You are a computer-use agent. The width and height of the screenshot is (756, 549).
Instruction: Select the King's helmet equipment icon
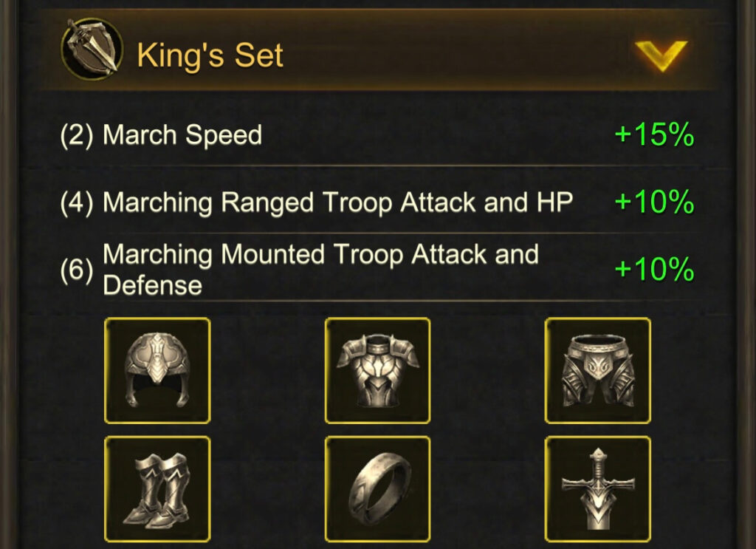pos(157,372)
